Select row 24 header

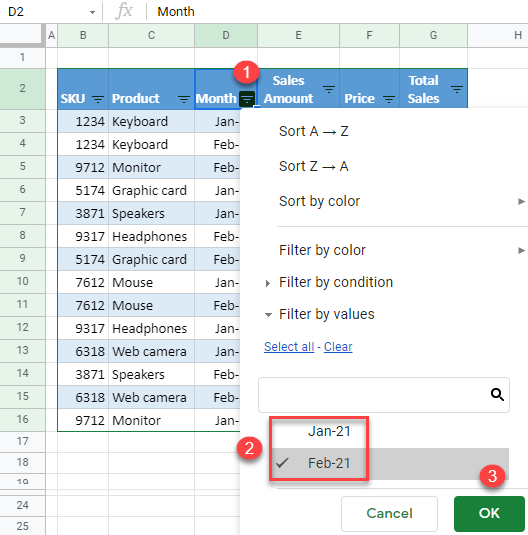click(x=23, y=505)
